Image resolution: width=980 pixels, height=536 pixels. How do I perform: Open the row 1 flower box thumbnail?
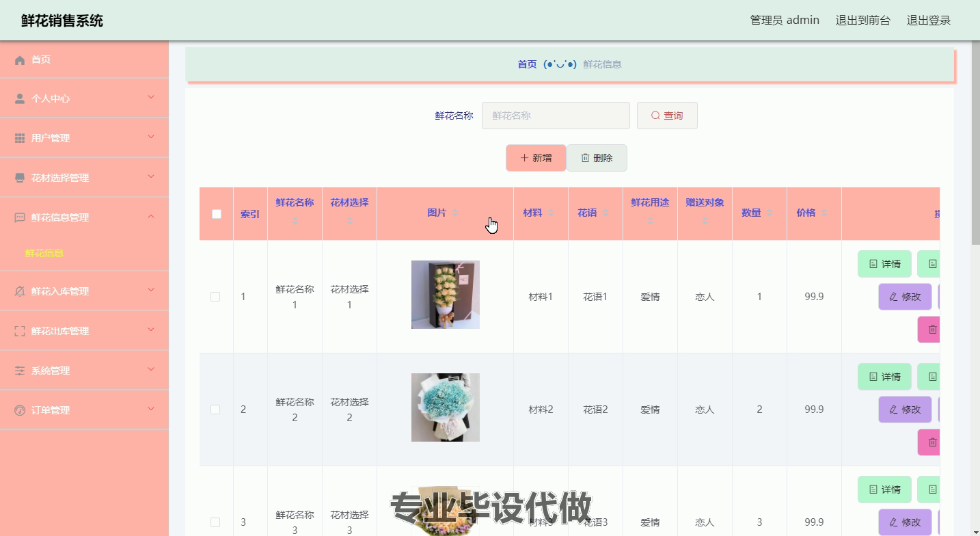coord(446,295)
